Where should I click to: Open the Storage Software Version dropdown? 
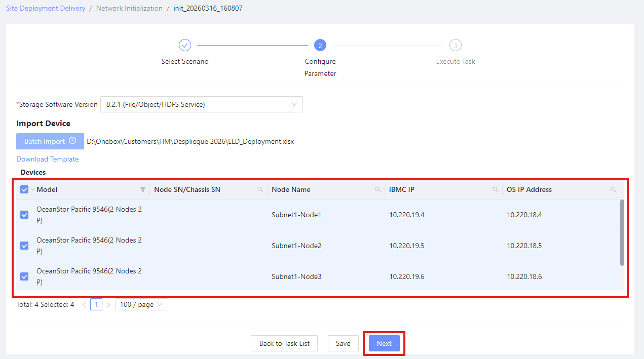pos(201,104)
